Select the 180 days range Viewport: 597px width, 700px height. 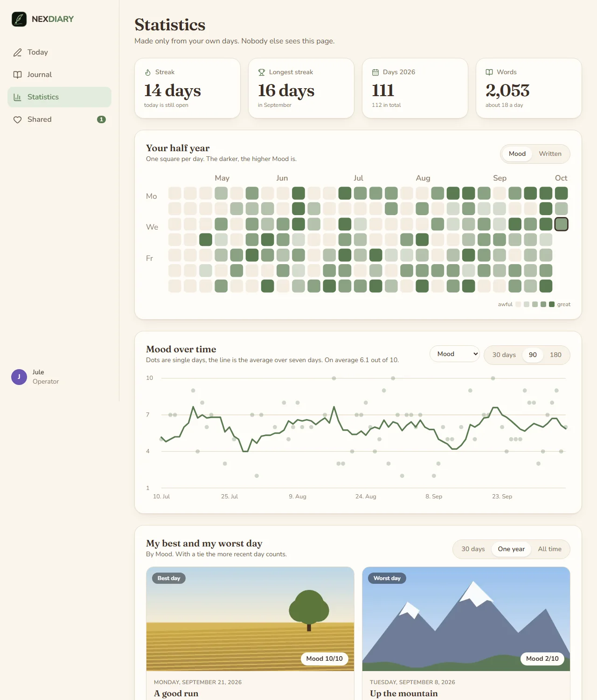(555, 355)
